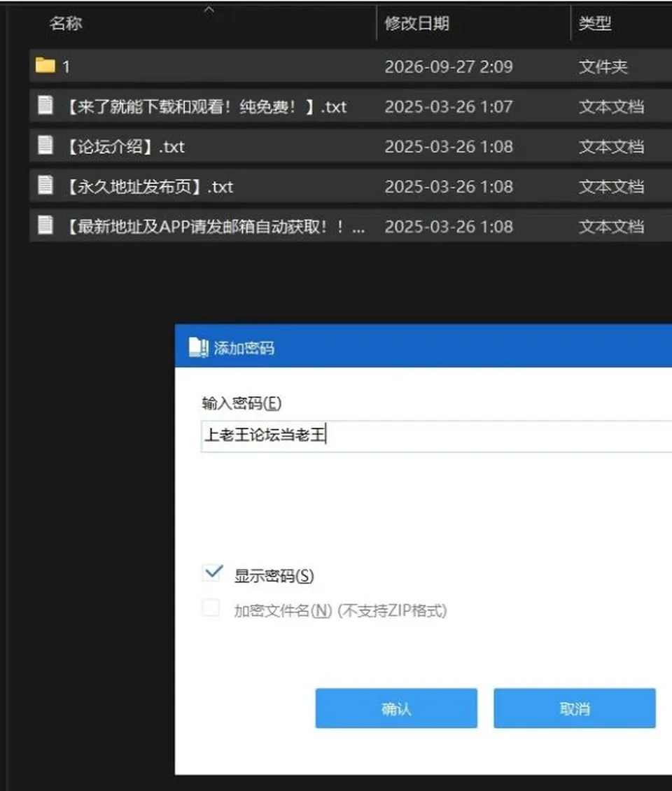
Task: Select the file name 【永久地址发布页】.txt
Action: (150, 187)
